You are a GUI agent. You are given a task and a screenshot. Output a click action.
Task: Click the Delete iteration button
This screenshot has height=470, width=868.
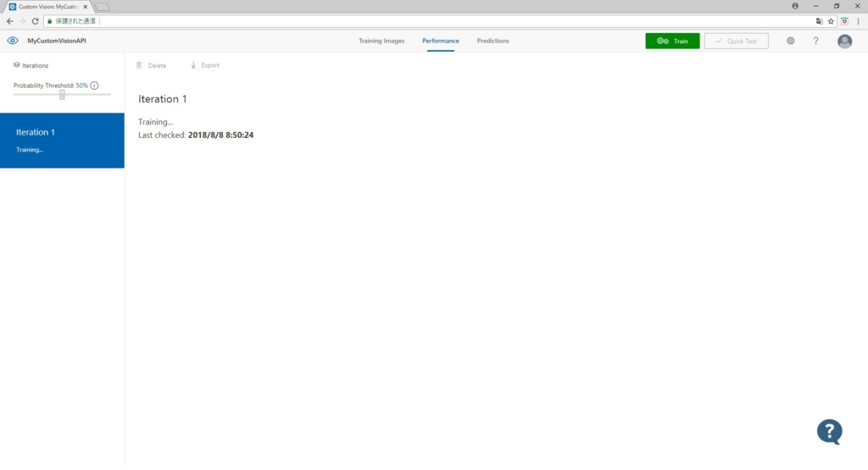click(x=151, y=65)
